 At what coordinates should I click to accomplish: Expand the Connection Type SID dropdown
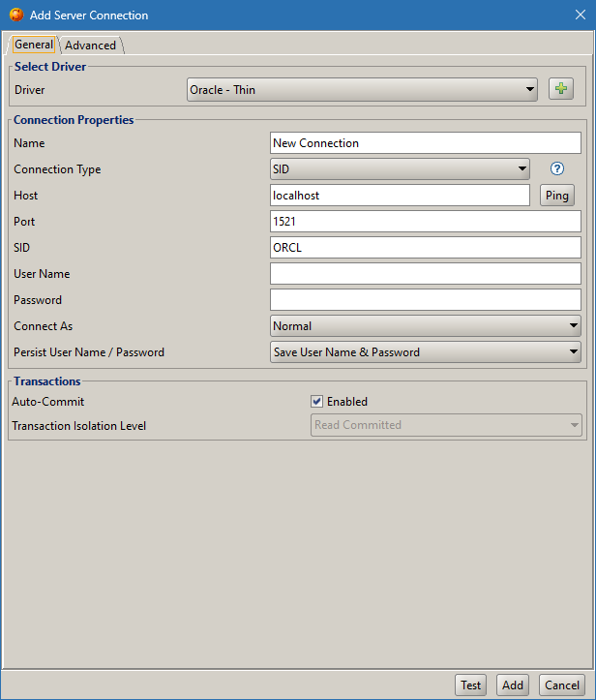pyautogui.click(x=400, y=169)
